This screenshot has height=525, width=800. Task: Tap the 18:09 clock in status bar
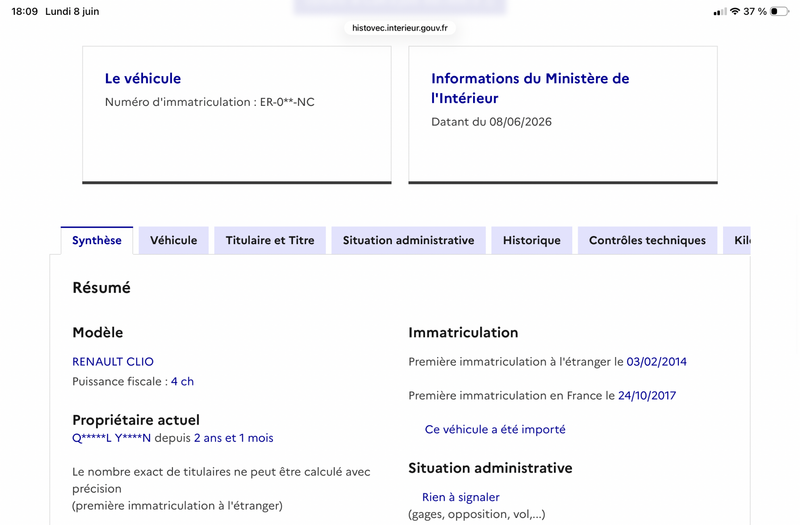(x=24, y=11)
